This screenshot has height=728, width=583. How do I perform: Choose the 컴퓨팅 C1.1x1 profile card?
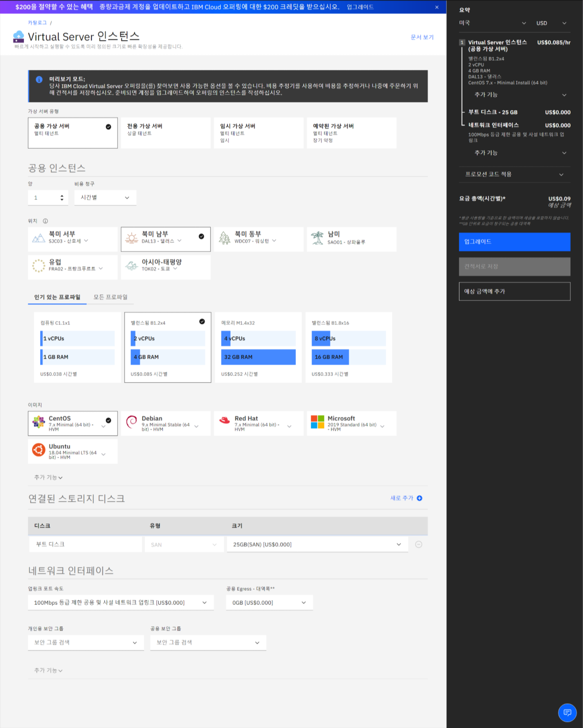pyautogui.click(x=77, y=347)
